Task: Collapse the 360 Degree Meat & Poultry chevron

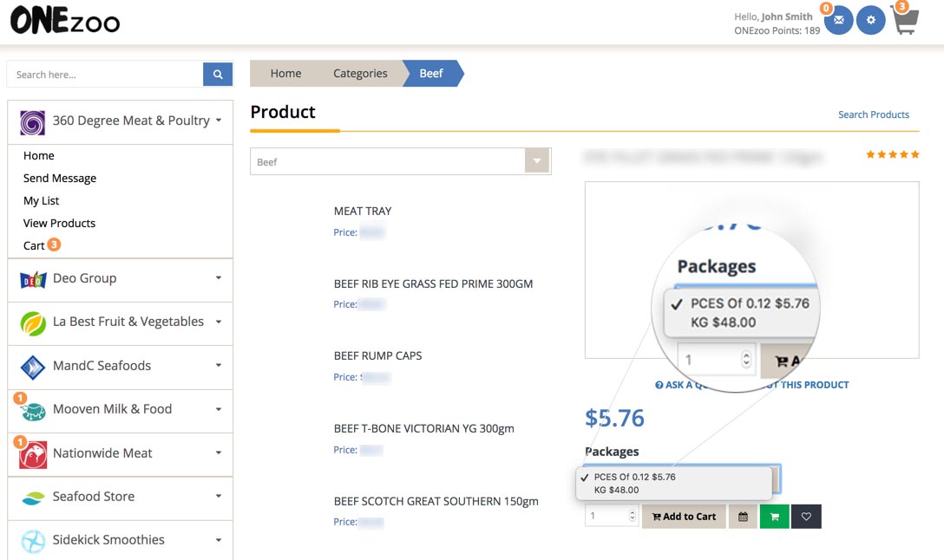Action: tap(219, 120)
